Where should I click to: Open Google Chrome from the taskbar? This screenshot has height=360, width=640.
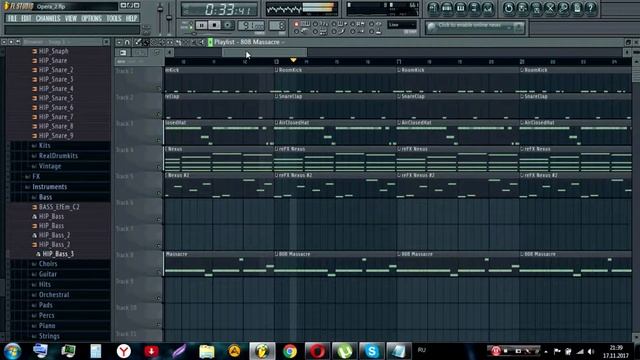click(x=290, y=351)
